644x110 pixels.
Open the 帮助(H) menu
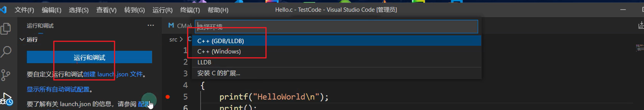click(x=218, y=10)
